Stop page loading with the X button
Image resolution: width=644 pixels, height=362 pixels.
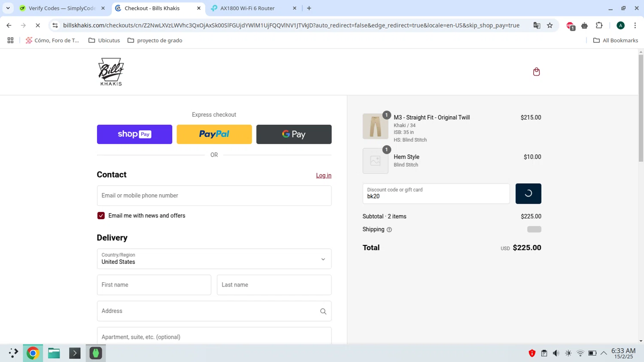click(38, 25)
